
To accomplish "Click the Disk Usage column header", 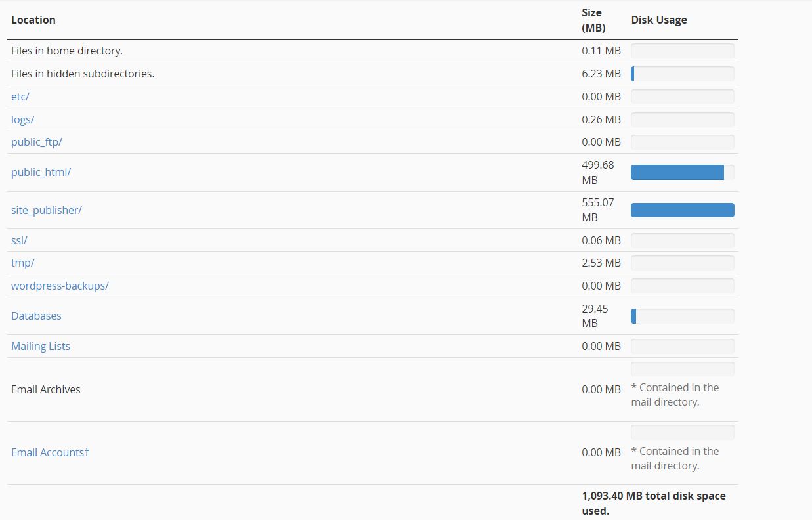I will tap(658, 20).
